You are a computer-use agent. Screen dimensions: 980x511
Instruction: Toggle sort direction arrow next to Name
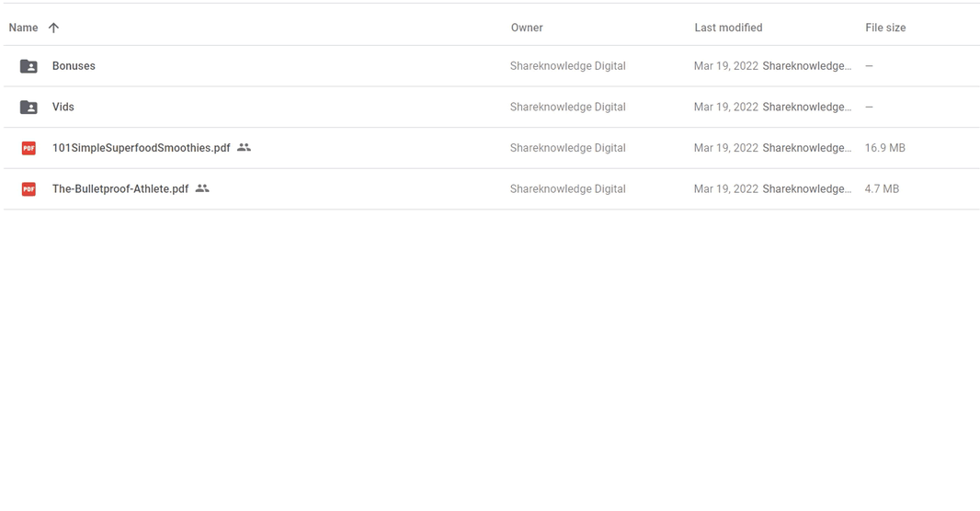click(53, 28)
